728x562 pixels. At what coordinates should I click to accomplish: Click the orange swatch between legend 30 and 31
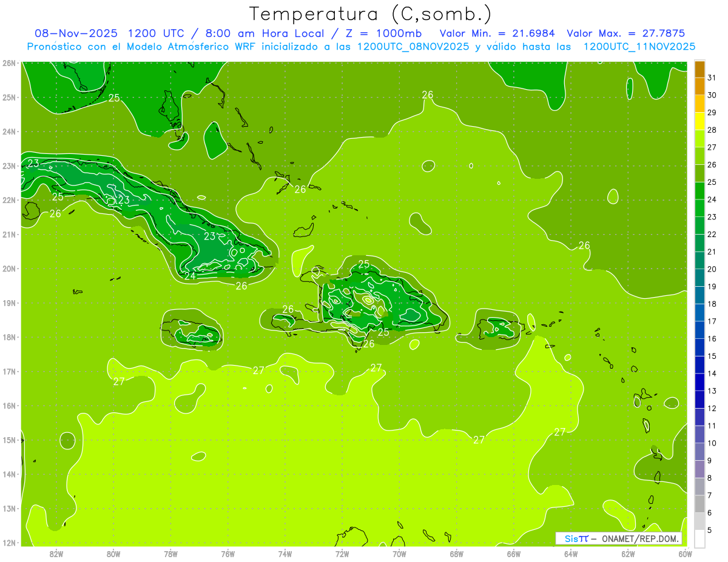click(700, 87)
